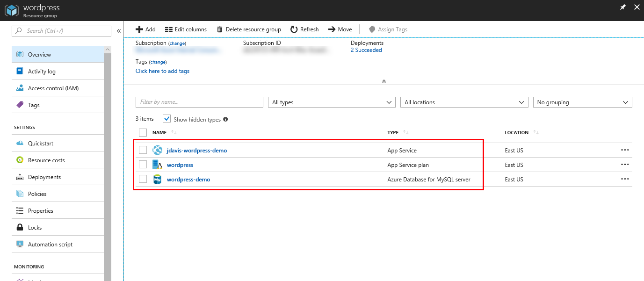Click the purple Tags icon in sidebar

click(20, 105)
